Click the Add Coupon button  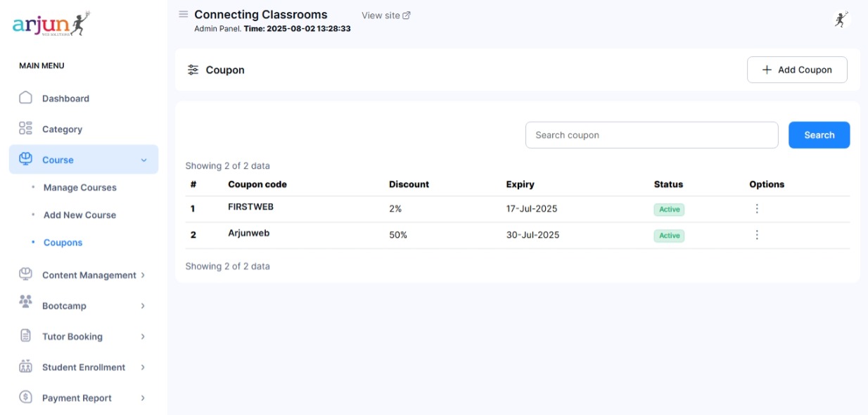[x=797, y=70]
